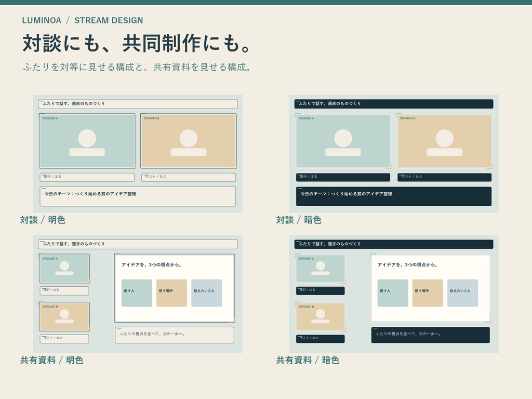
Task: Click the dark caption bar ふたりの視点を並べて in 共有資料 / 暗色
Action: pyautogui.click(x=431, y=335)
